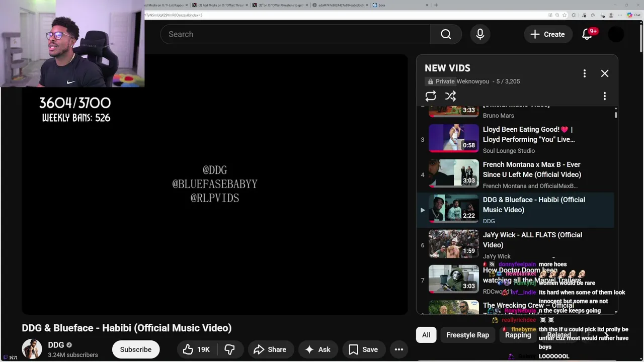Viewport: 644px width, 362px height.
Task: Click the Ask button
Action: (x=317, y=349)
